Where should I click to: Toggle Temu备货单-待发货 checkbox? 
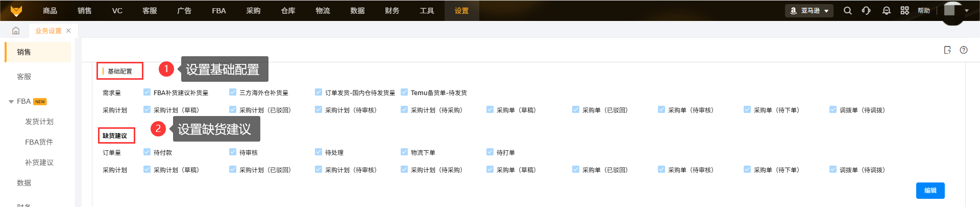(x=404, y=93)
